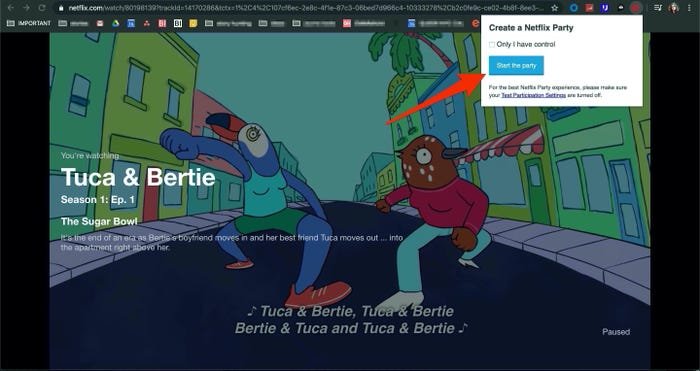Open the red BI bookmark

(162, 23)
